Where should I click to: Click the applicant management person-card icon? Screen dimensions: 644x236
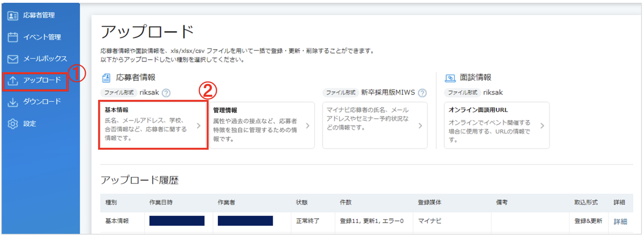click(x=13, y=16)
